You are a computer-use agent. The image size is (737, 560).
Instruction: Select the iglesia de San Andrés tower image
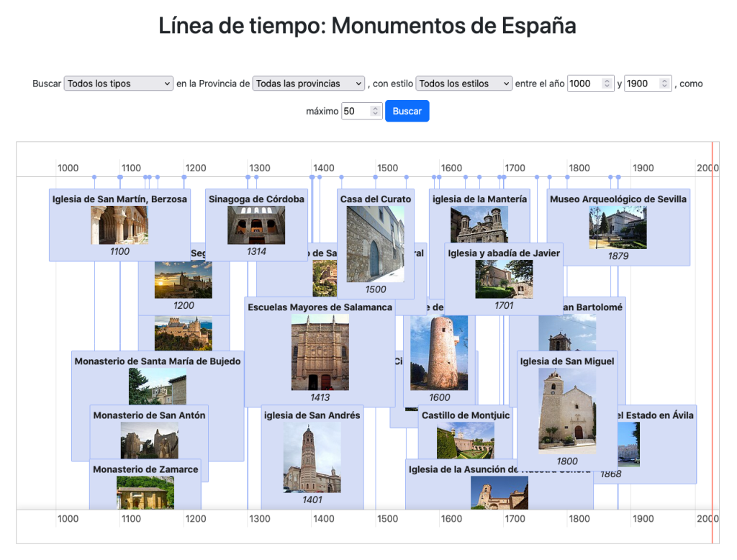point(312,457)
